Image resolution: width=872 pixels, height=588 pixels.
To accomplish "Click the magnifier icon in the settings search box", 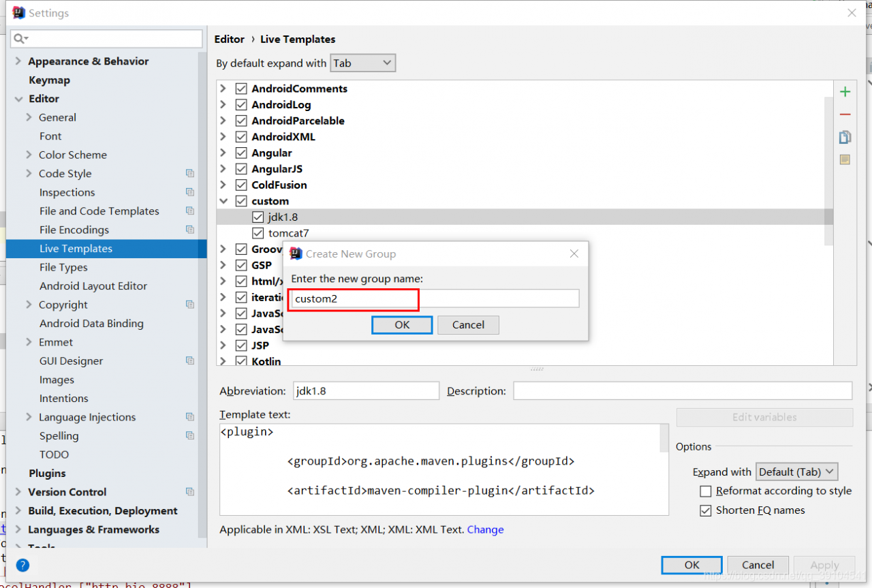I will click(20, 39).
